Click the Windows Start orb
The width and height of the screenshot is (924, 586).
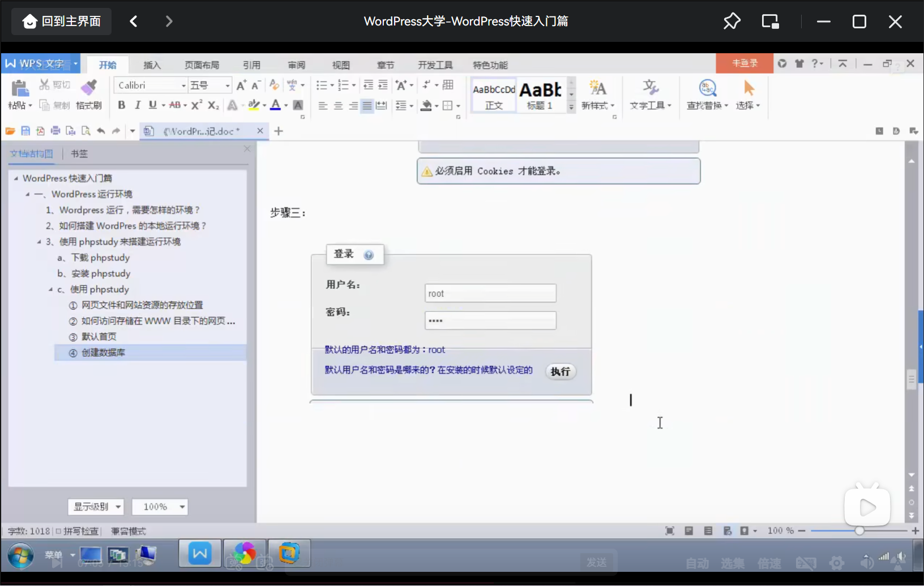(x=20, y=555)
